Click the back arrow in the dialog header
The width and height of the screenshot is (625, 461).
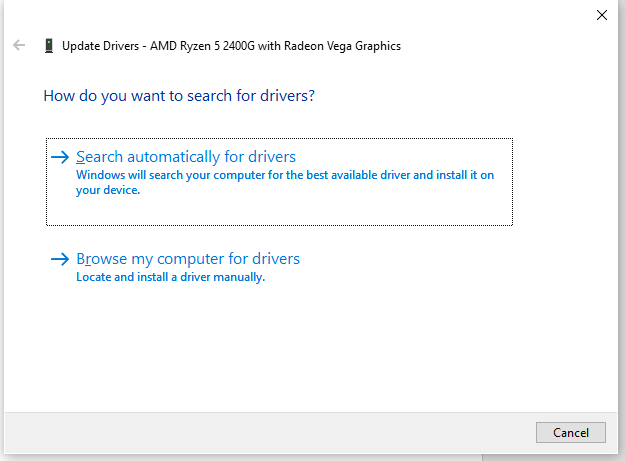[19, 45]
